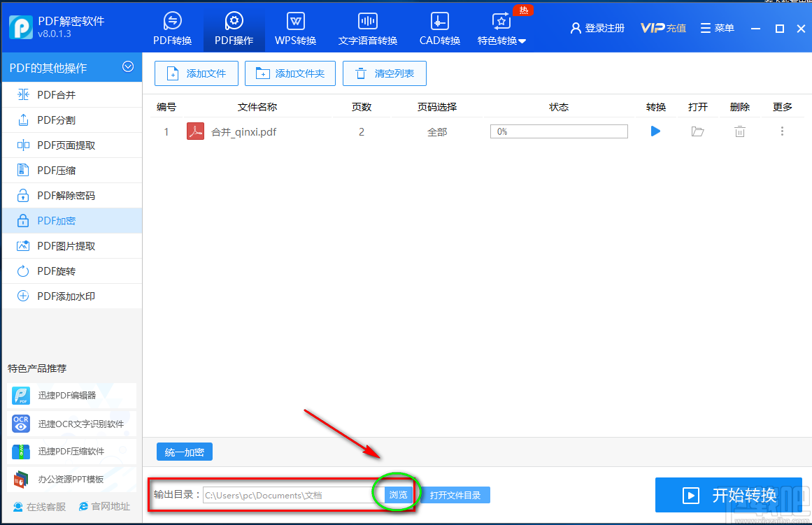Open 迅捷PDF编辑器 recommendation

71,396
